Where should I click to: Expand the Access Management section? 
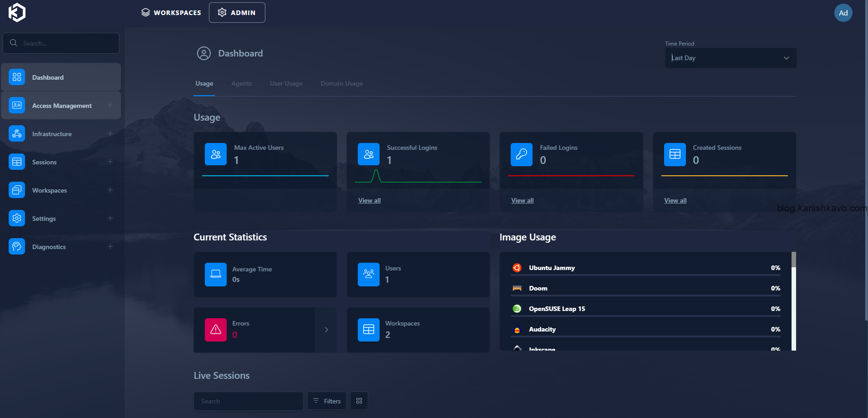(110, 105)
